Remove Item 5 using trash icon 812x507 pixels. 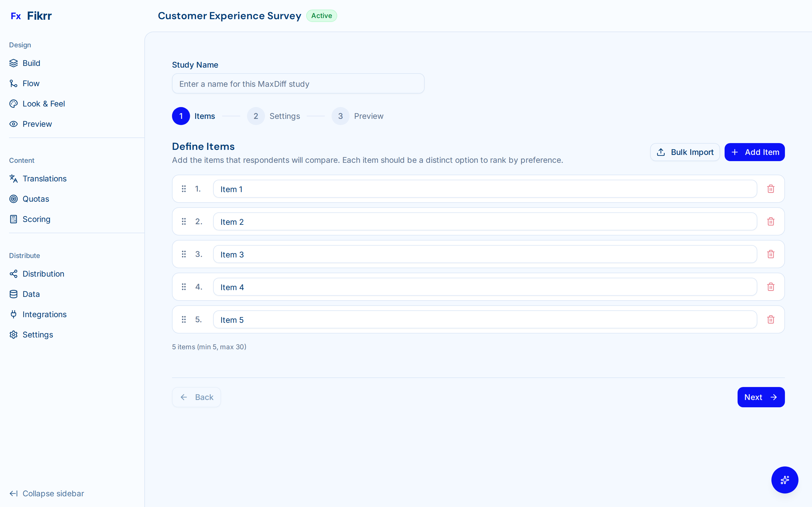click(771, 320)
